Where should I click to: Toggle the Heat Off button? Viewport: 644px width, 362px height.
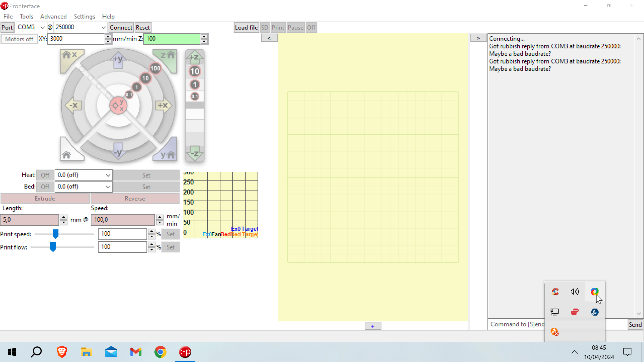click(x=45, y=175)
